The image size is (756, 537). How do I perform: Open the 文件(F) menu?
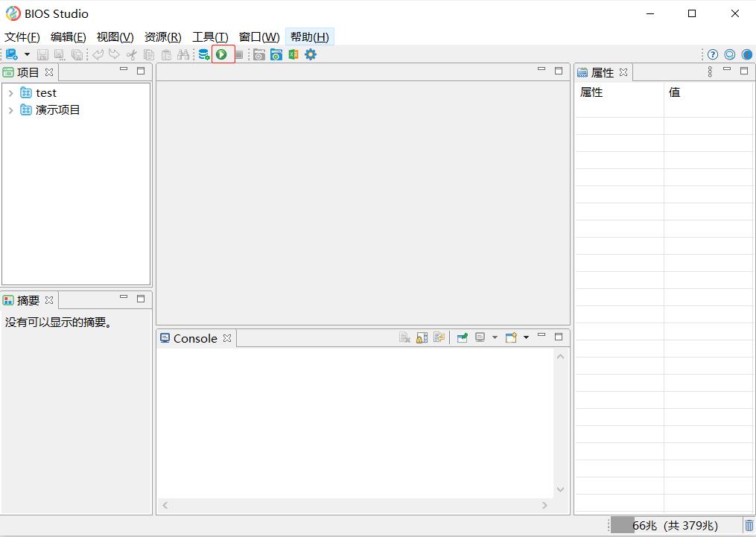[22, 37]
